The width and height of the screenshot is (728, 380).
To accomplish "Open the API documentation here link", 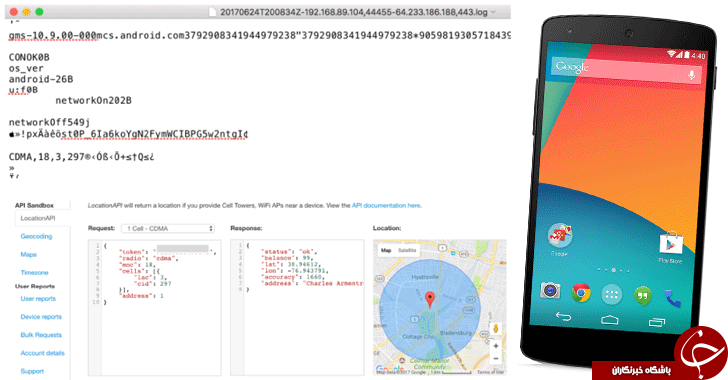I will 386,205.
